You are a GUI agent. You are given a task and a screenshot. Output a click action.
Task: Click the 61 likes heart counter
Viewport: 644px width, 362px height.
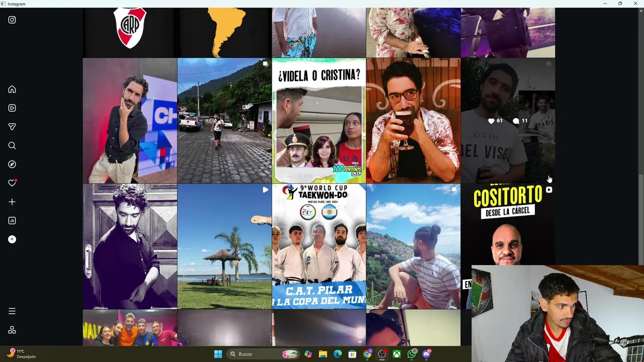[495, 121]
